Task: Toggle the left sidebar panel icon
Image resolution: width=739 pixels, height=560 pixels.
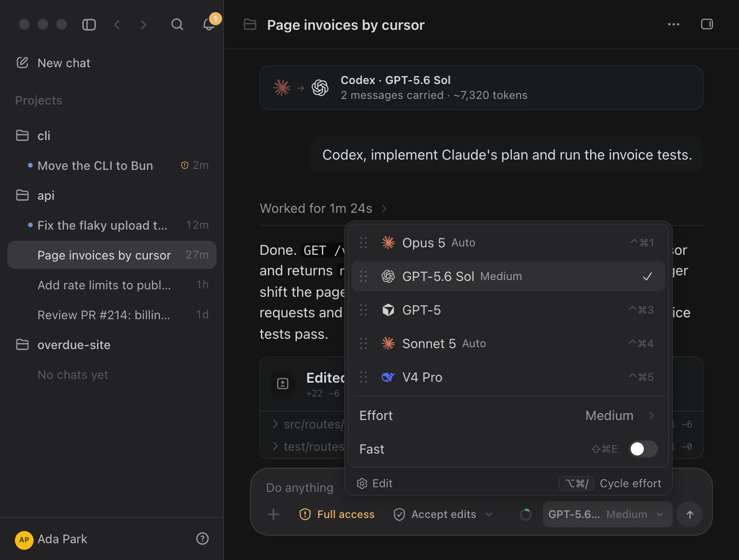Action: pyautogui.click(x=89, y=25)
